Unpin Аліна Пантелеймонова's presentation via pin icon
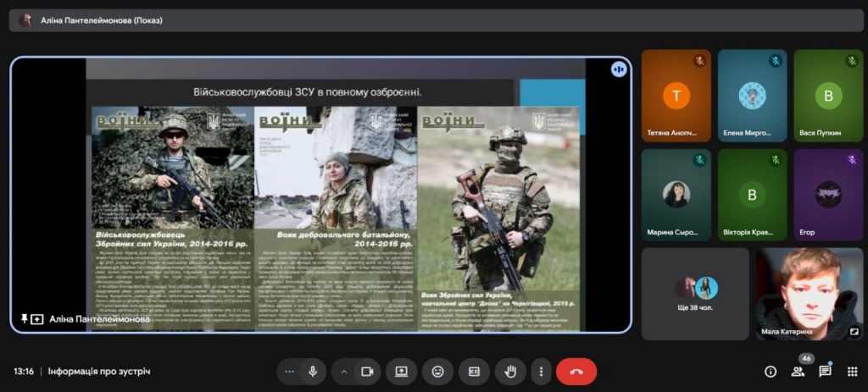This screenshot has height=392, width=868. (x=24, y=319)
